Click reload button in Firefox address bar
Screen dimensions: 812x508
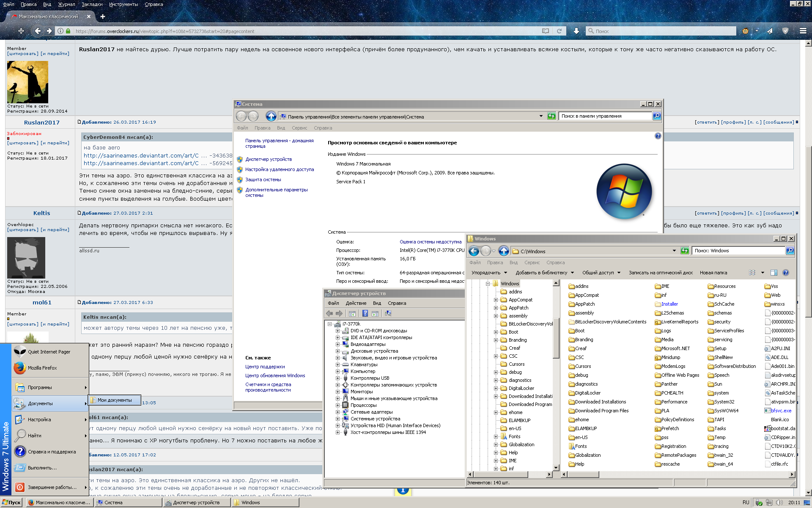559,31
